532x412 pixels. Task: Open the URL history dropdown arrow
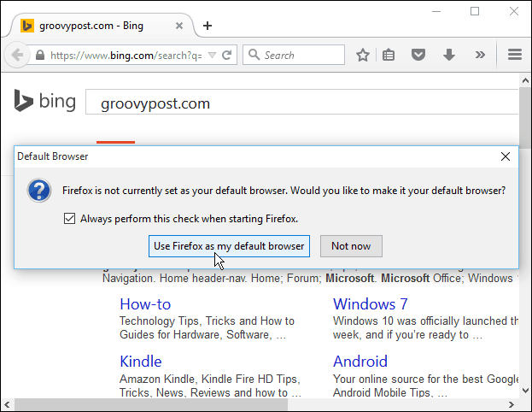tap(212, 55)
